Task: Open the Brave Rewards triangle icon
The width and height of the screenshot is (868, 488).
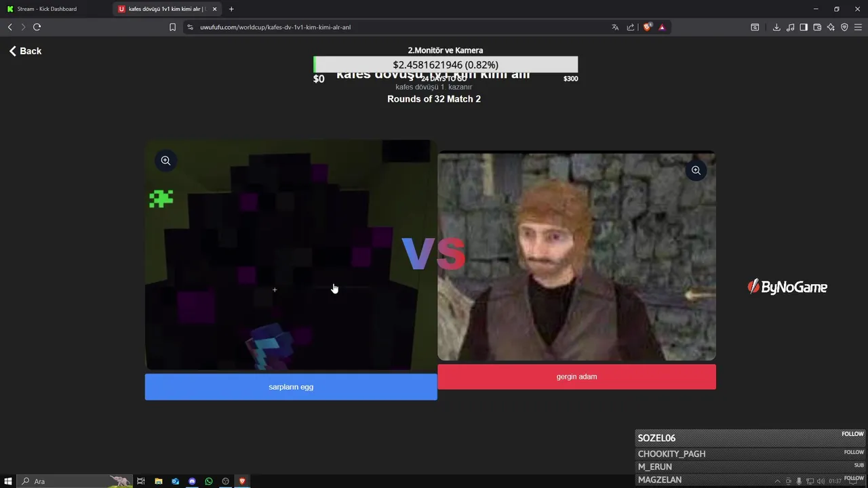Action: coord(662,27)
